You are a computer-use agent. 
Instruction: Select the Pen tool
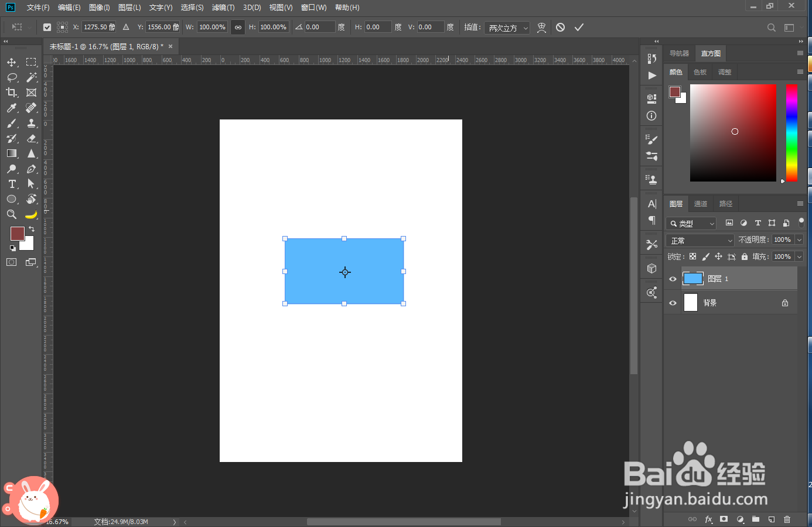tap(32, 169)
